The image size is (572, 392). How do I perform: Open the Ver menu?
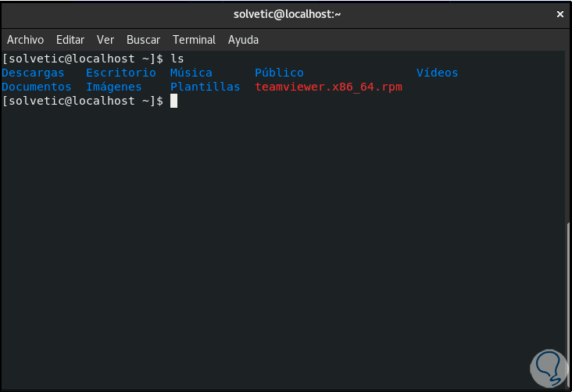105,40
